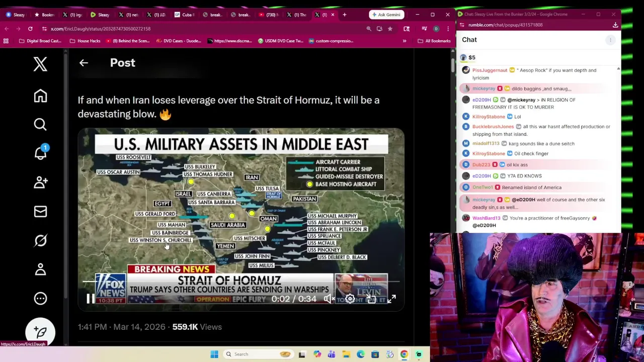Click the 1:41 PM · Mar 14, 2026 timestamp
The height and width of the screenshot is (362, 644).
(121, 327)
